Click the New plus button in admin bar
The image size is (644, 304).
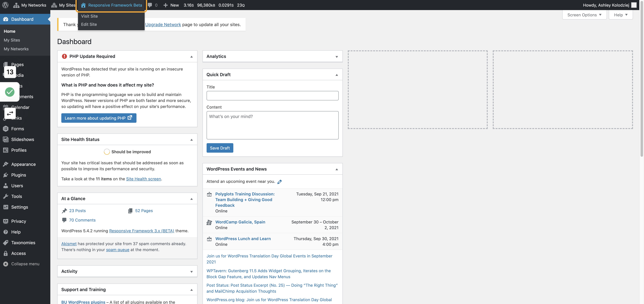point(171,5)
